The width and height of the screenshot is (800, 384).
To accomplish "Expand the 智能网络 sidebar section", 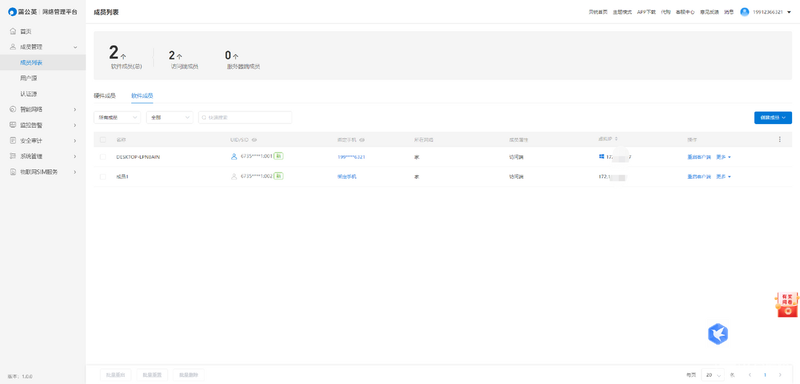I will (75, 109).
